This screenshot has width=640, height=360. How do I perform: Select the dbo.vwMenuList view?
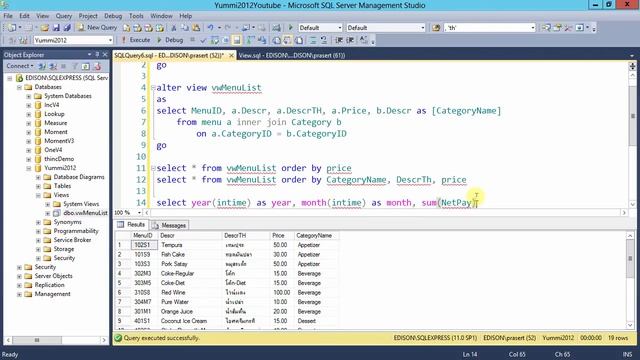coord(85,213)
